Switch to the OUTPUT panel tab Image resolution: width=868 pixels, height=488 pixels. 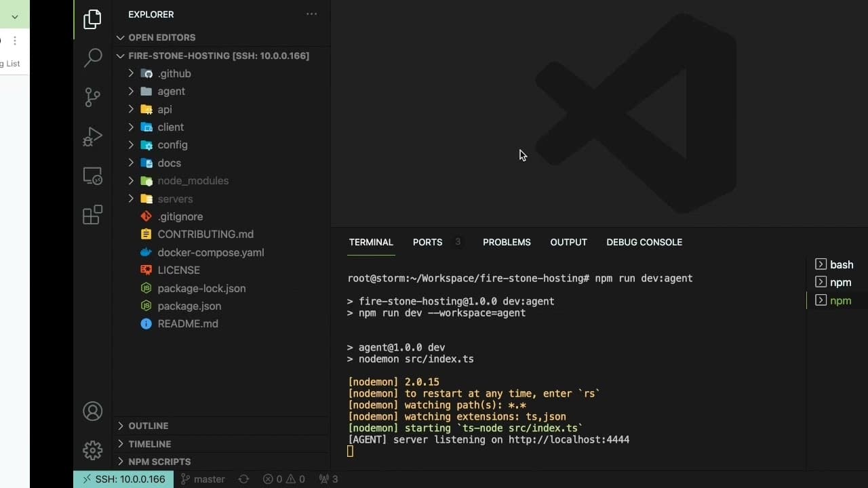point(568,243)
